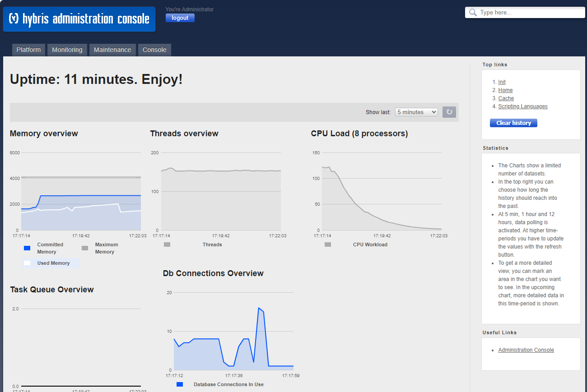The image size is (587, 392).
Task: Toggle the Used Memory legend swatch
Action: coord(27,263)
